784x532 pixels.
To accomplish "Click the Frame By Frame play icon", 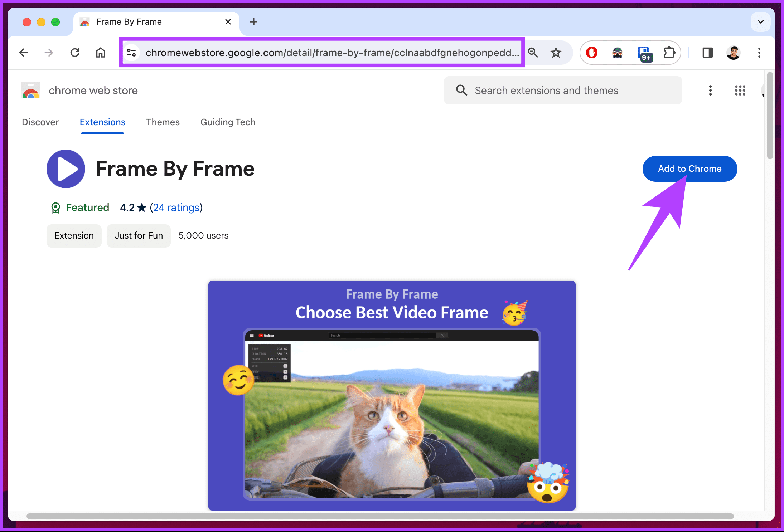I will point(65,169).
